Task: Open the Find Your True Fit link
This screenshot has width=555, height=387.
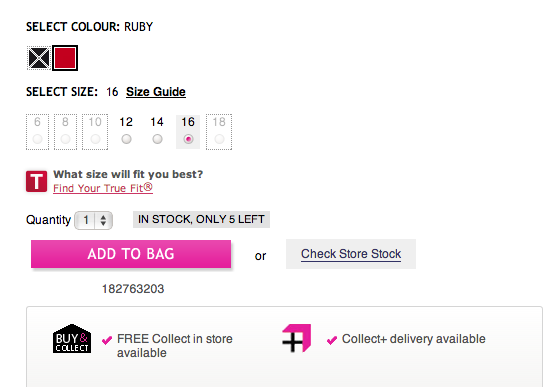Action: 103,188
